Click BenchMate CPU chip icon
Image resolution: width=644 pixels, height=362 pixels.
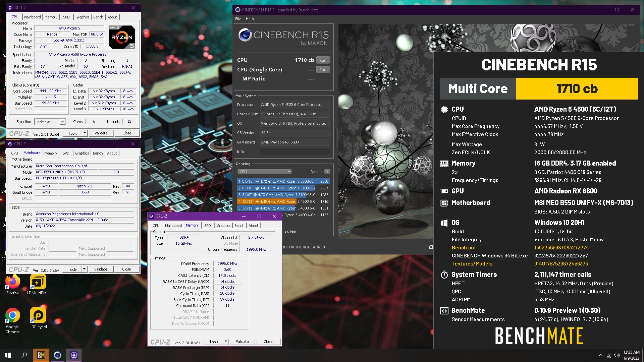[x=444, y=109]
